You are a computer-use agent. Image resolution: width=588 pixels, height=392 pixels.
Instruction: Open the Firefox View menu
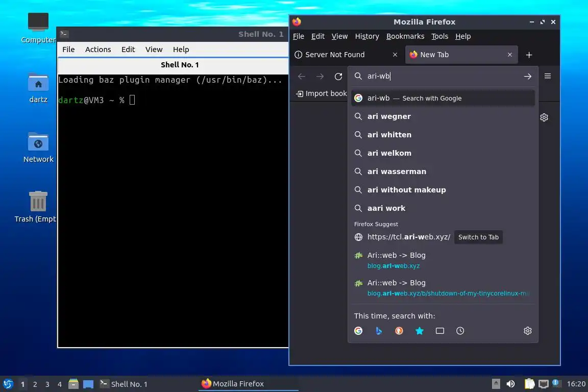click(x=340, y=36)
